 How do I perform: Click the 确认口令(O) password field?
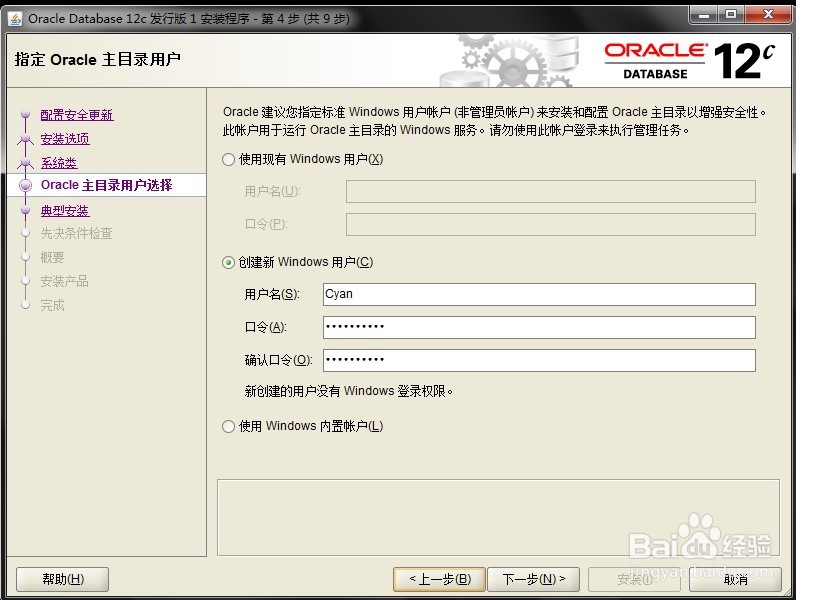(539, 360)
